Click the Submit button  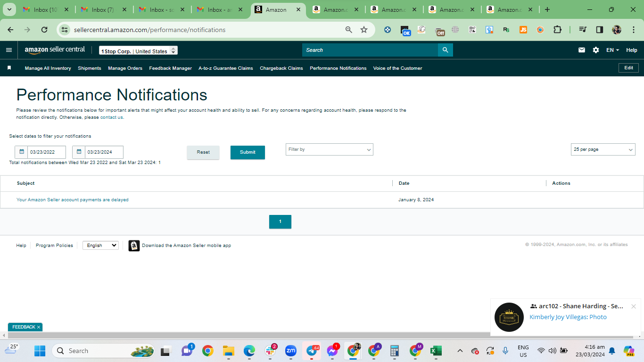248,152
